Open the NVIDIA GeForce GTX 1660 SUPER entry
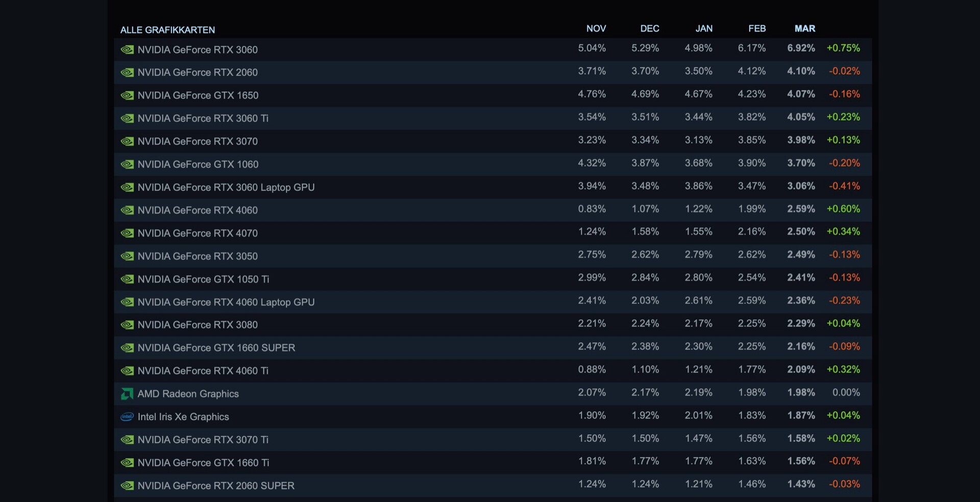 click(x=216, y=348)
